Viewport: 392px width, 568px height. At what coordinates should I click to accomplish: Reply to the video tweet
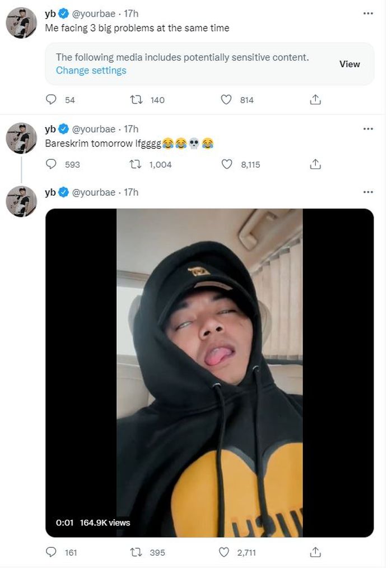[52, 552]
